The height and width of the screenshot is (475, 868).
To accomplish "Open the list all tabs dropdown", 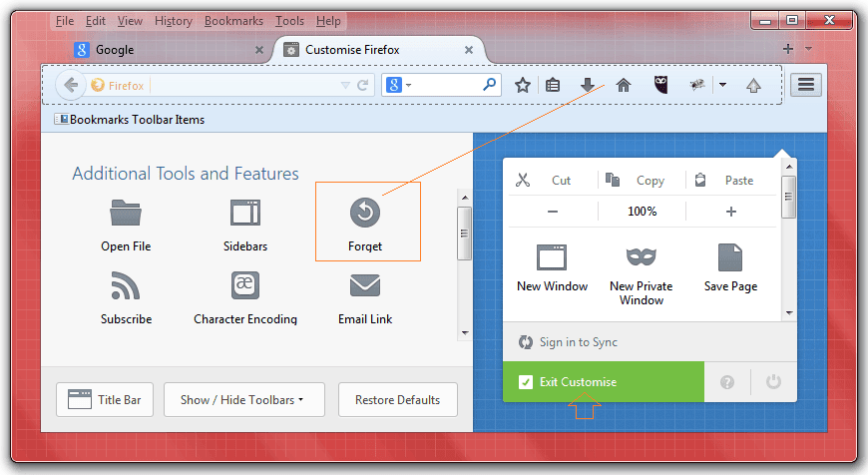I will tap(809, 49).
